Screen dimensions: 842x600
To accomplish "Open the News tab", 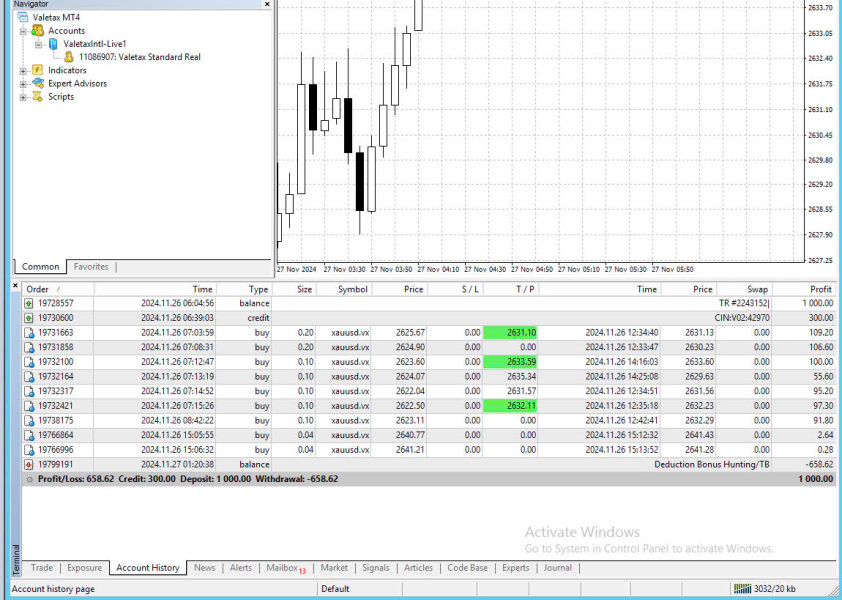I will (x=205, y=568).
